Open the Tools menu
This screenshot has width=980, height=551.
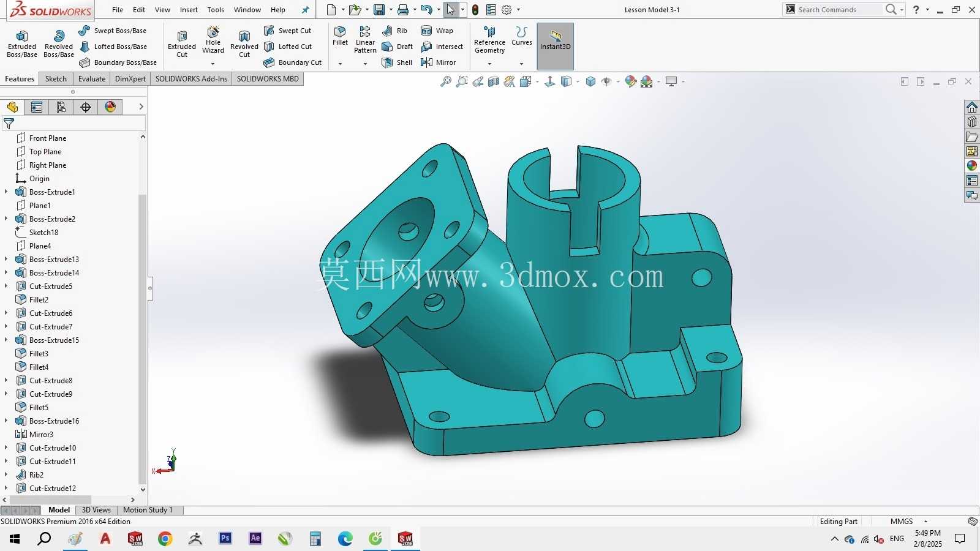coord(216,10)
